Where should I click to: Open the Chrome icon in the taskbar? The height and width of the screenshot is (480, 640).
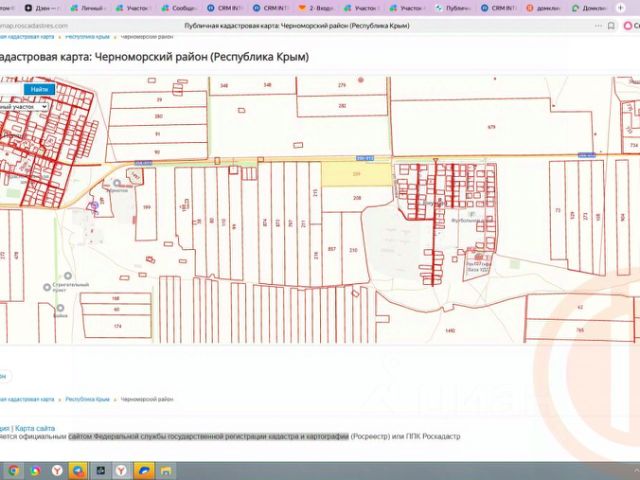[13, 471]
